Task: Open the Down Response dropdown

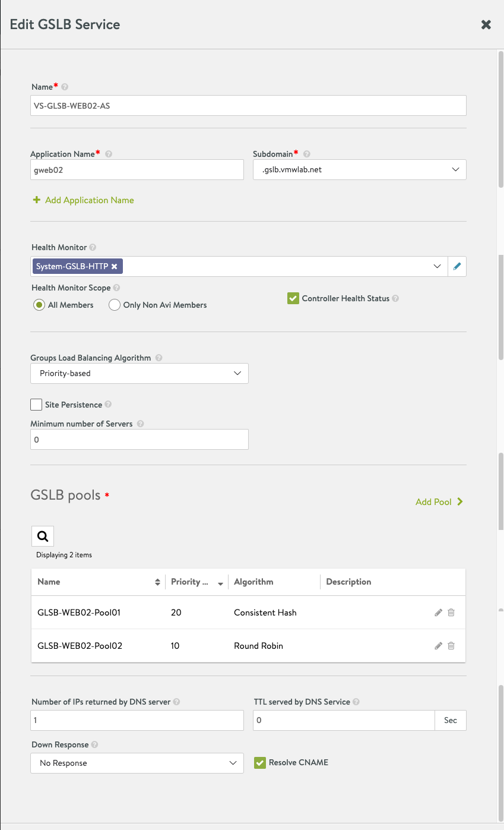Action: [x=137, y=763]
